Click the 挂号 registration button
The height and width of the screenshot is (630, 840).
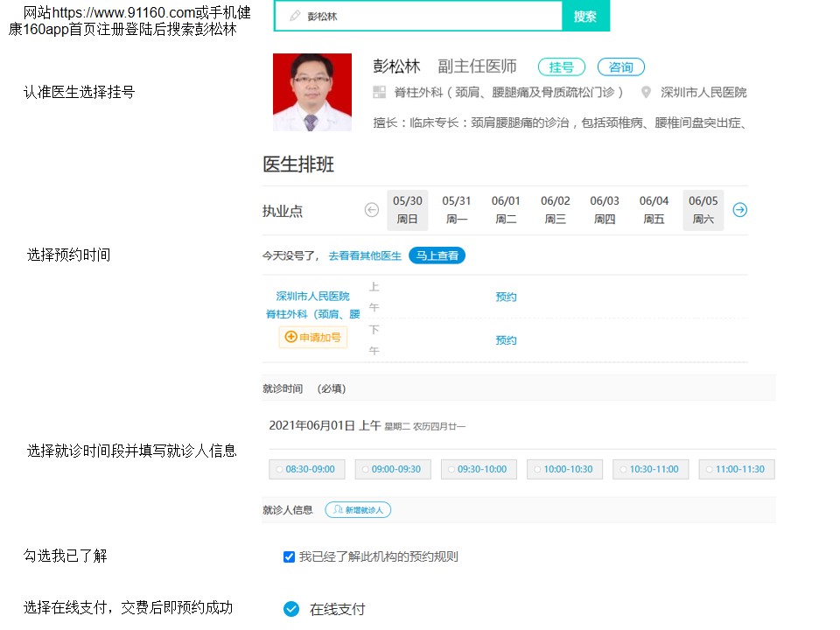[561, 67]
